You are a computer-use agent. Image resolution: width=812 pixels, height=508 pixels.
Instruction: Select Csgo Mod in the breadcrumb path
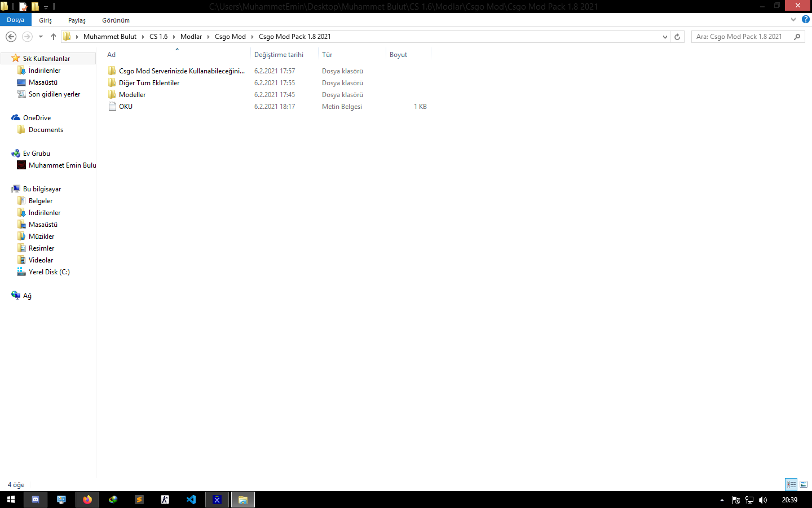pos(230,37)
